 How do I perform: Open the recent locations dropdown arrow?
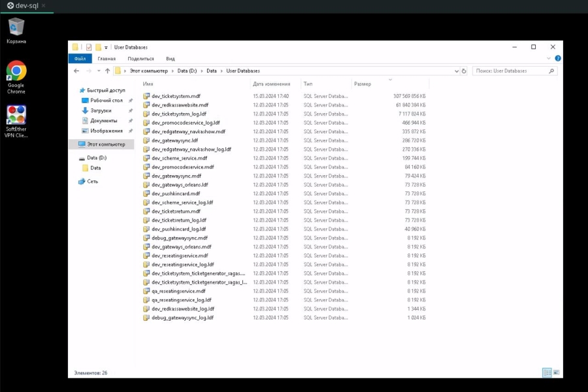click(98, 71)
